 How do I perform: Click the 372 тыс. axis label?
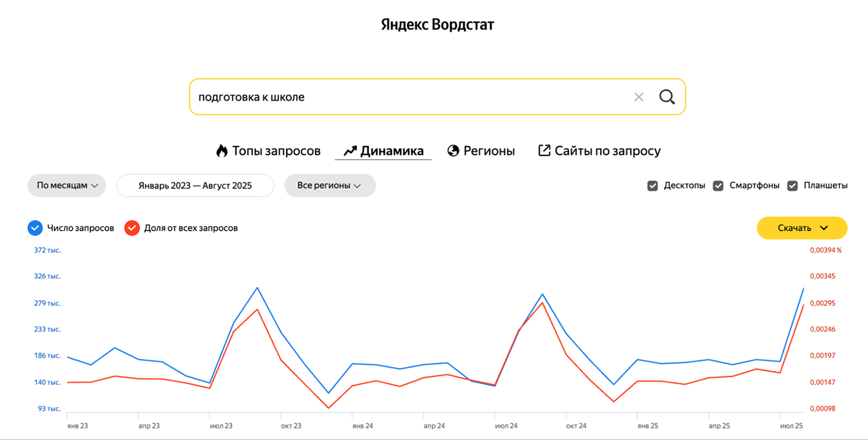coord(48,250)
